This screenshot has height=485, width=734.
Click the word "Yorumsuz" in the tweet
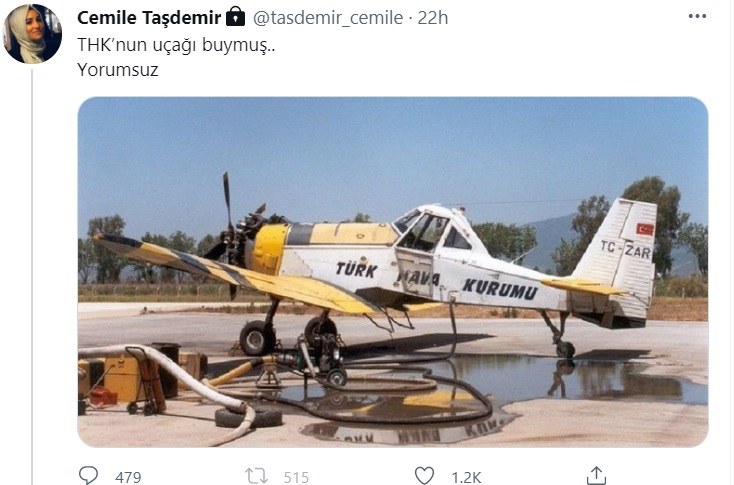[x=118, y=70]
